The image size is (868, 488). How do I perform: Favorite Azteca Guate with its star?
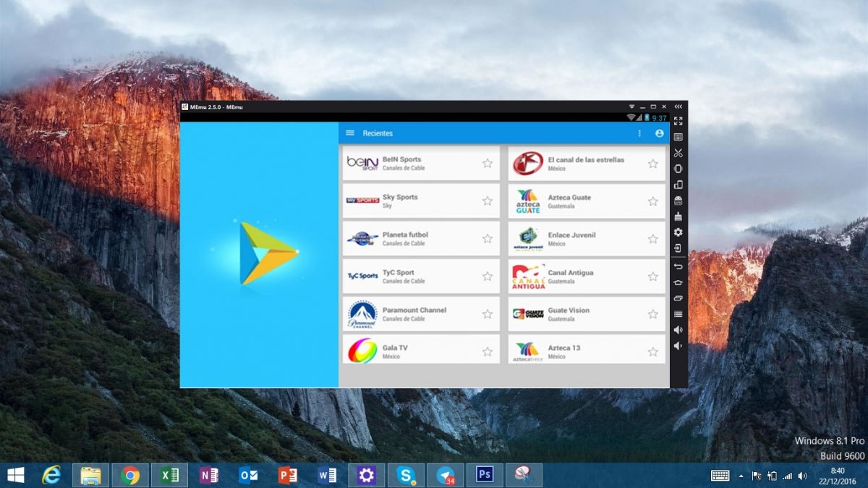click(x=652, y=201)
